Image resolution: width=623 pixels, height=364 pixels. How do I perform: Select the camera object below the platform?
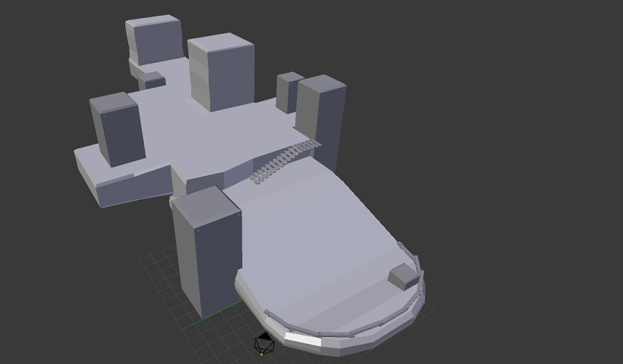point(263,345)
